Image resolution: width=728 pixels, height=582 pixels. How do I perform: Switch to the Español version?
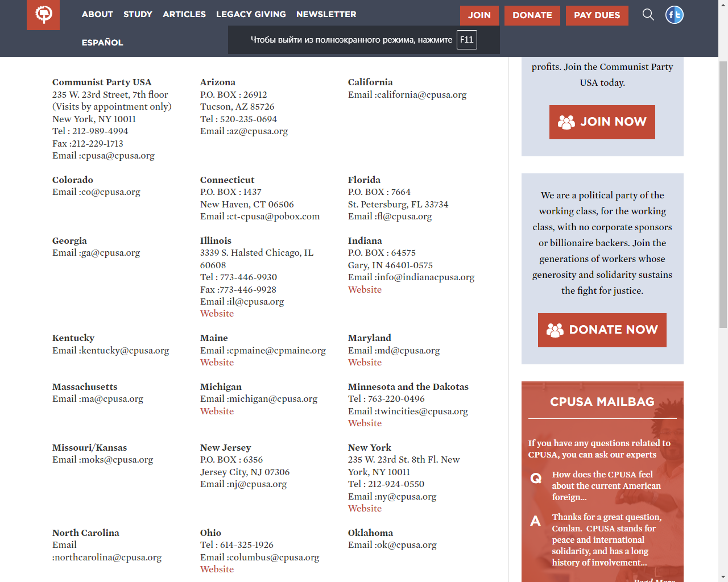pyautogui.click(x=102, y=43)
